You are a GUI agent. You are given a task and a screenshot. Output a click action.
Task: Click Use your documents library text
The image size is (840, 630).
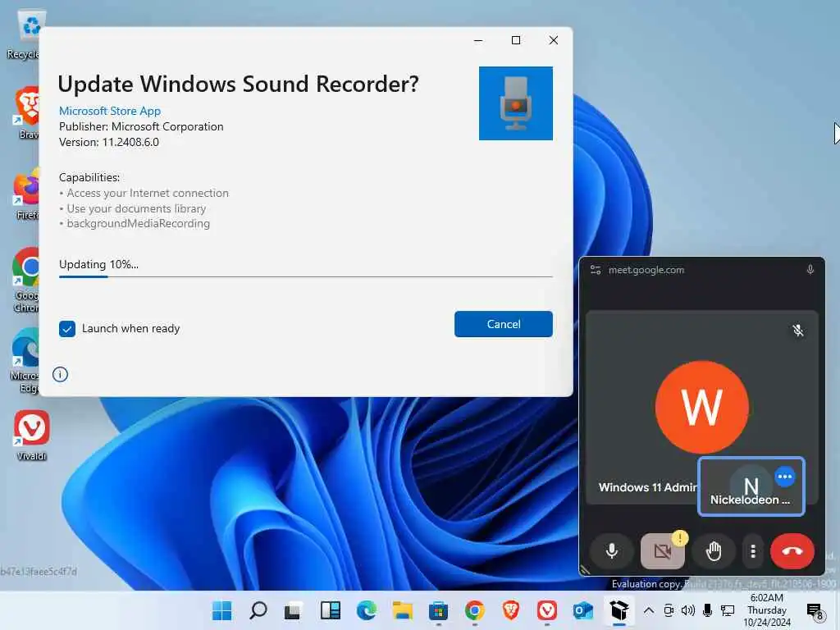(x=136, y=208)
